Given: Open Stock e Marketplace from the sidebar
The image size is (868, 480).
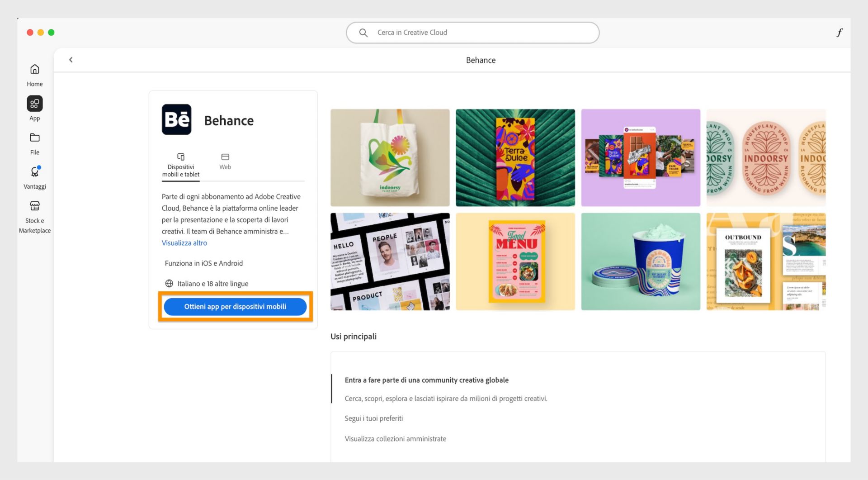Looking at the screenshot, I should (x=34, y=206).
